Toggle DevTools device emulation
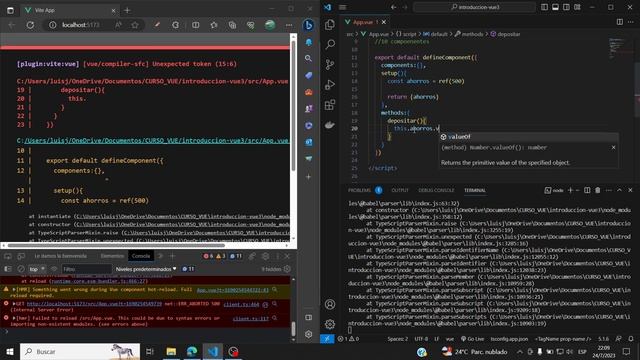640x360 pixels. [x=21, y=256]
